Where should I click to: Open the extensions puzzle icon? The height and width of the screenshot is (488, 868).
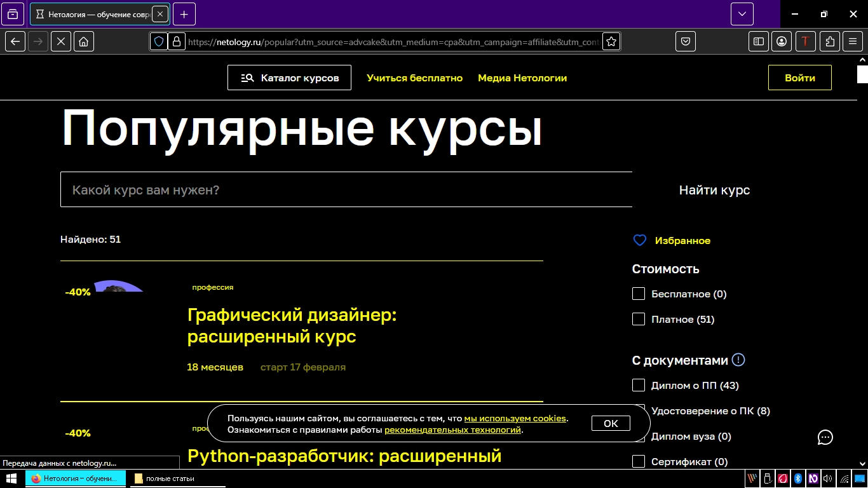click(830, 41)
